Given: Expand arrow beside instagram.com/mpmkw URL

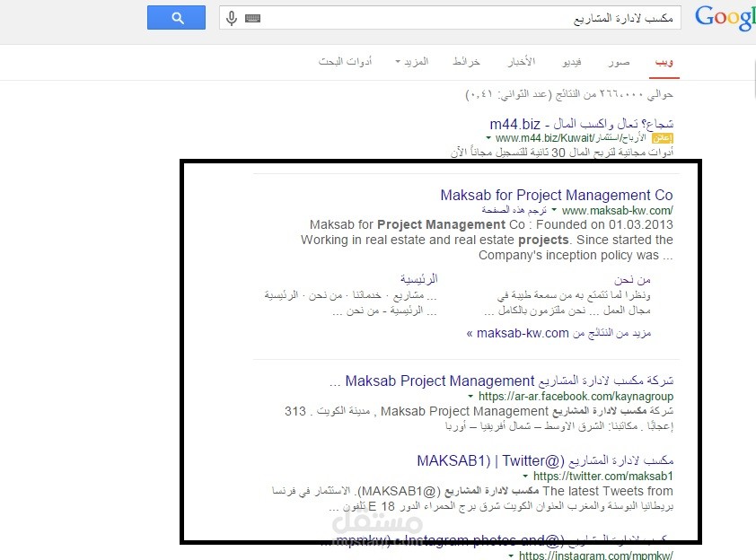Looking at the screenshot, I should point(511,556).
